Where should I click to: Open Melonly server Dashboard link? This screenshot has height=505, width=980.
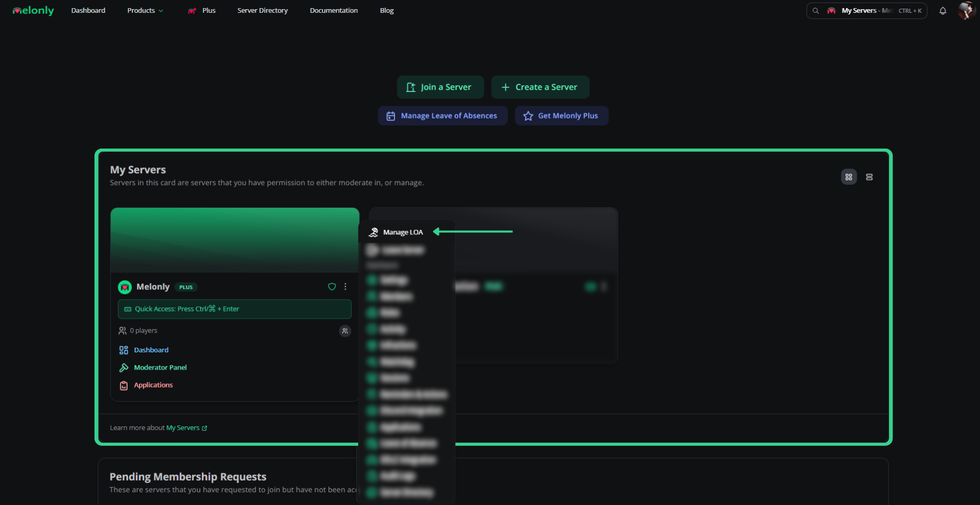pyautogui.click(x=151, y=350)
